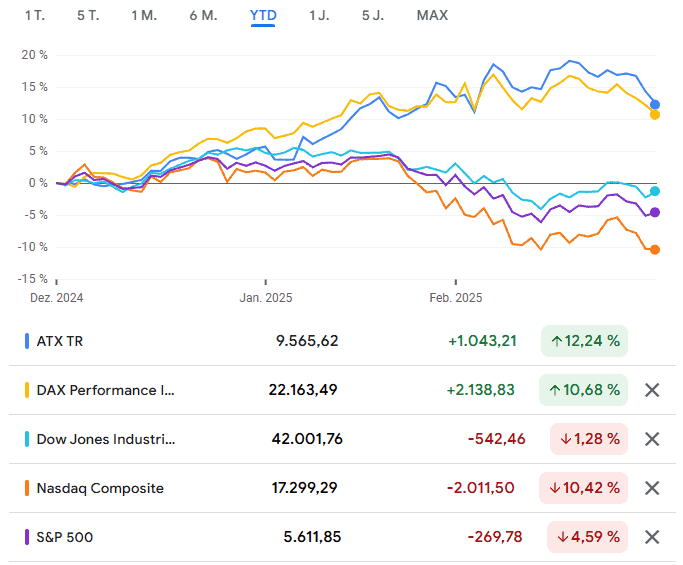Click the -2.011,50 point change

click(481, 488)
